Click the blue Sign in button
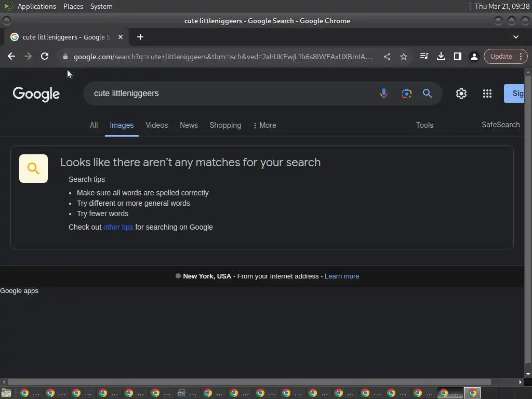This screenshot has width=532, height=399. click(x=514, y=94)
